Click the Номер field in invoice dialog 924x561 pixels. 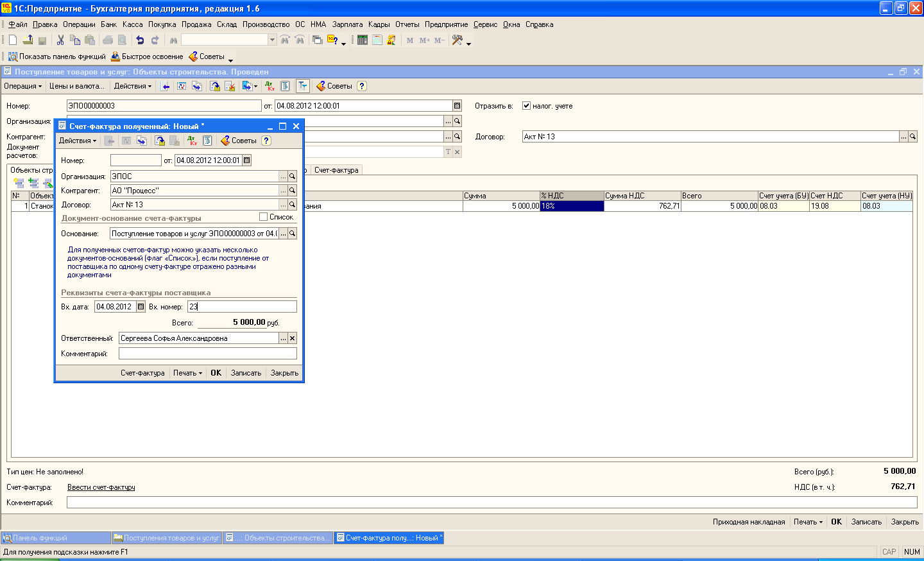click(135, 160)
